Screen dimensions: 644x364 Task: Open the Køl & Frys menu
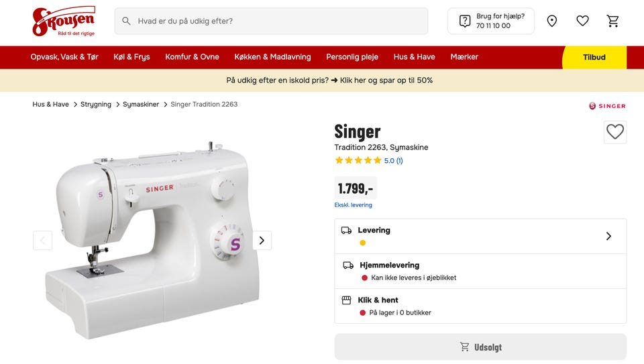[x=132, y=57]
